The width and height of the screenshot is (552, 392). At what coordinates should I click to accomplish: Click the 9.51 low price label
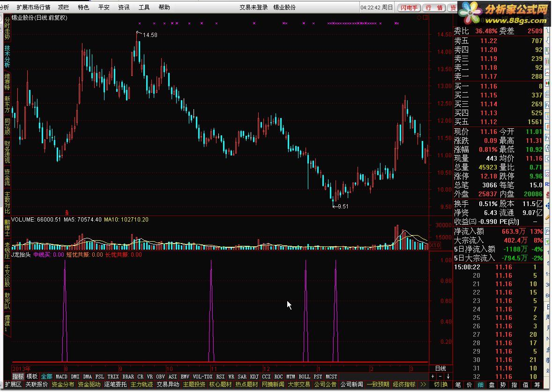click(x=343, y=207)
